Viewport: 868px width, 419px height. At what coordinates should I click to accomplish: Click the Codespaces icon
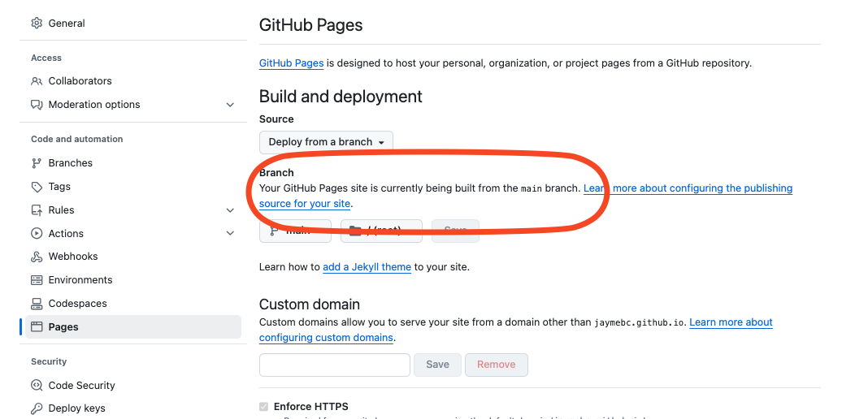(37, 304)
